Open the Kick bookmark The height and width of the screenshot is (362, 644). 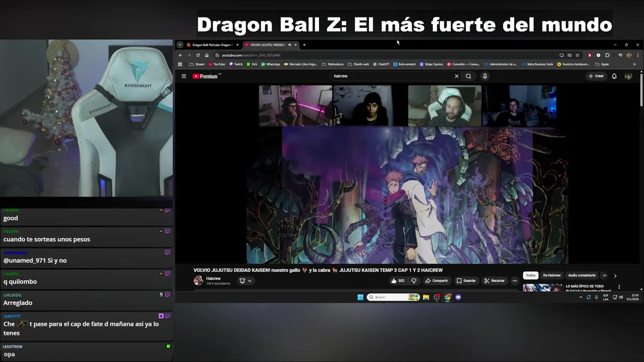click(x=252, y=64)
